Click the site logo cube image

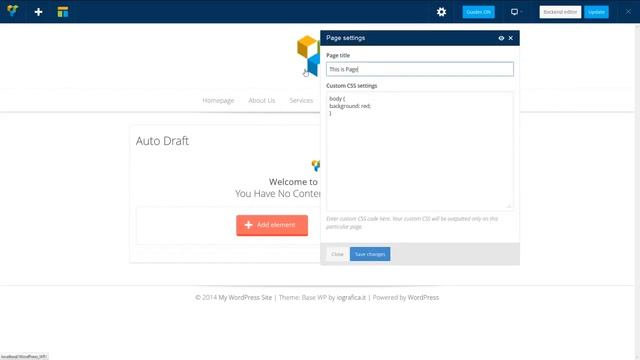click(x=308, y=56)
